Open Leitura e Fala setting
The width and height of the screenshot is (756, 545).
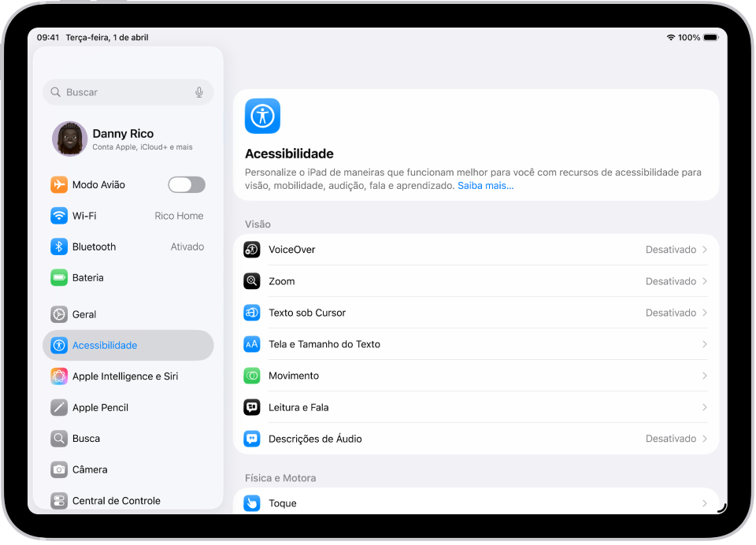click(x=476, y=407)
